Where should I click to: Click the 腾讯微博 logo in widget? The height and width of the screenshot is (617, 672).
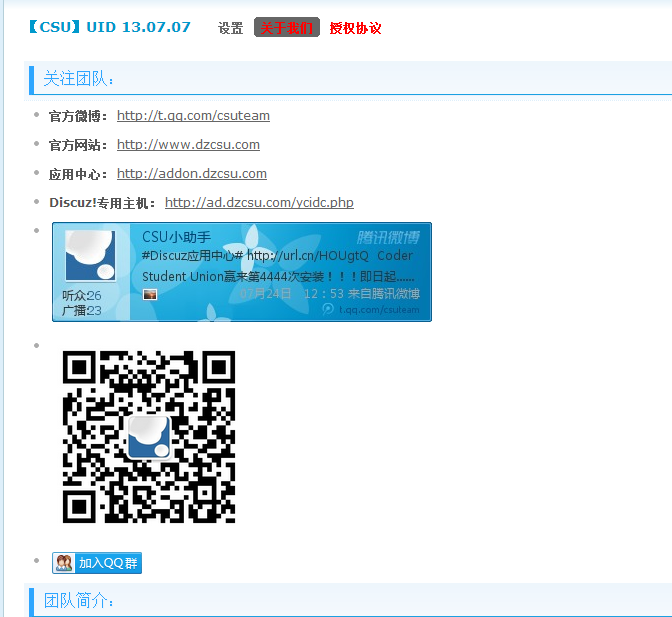click(x=388, y=237)
